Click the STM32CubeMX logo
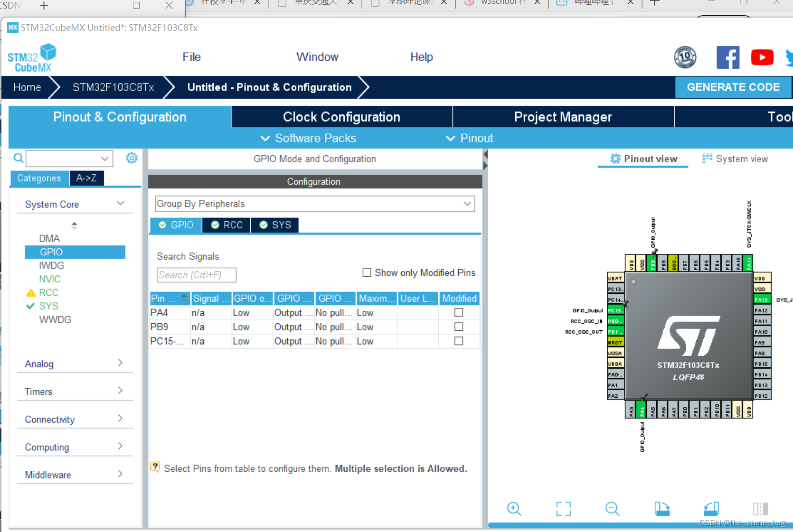Viewport: 793px width, 532px height. click(32, 58)
